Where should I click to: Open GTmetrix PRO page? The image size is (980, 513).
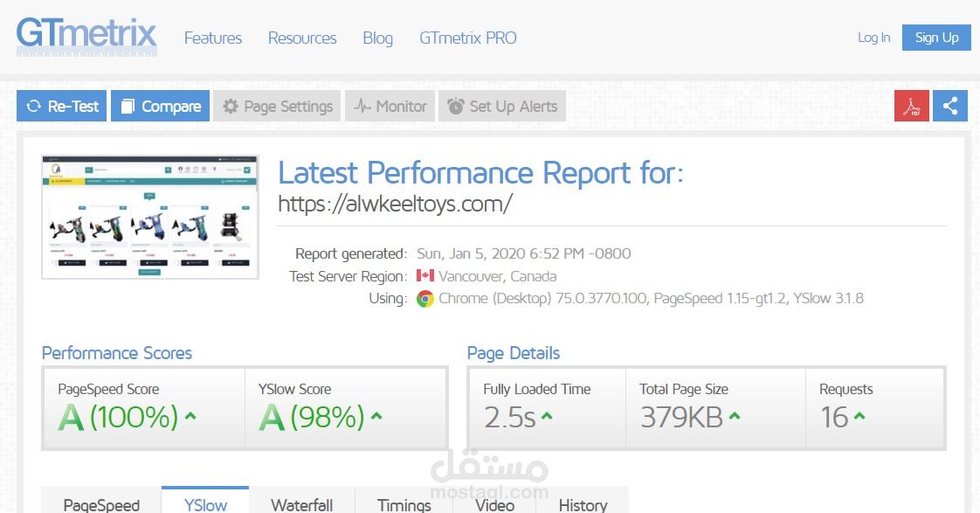point(468,38)
